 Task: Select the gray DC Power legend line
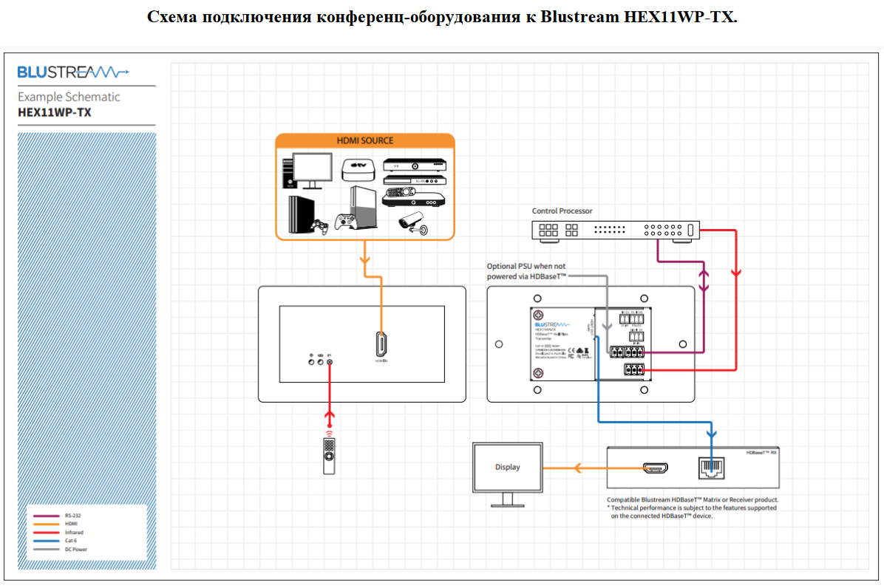point(47,549)
